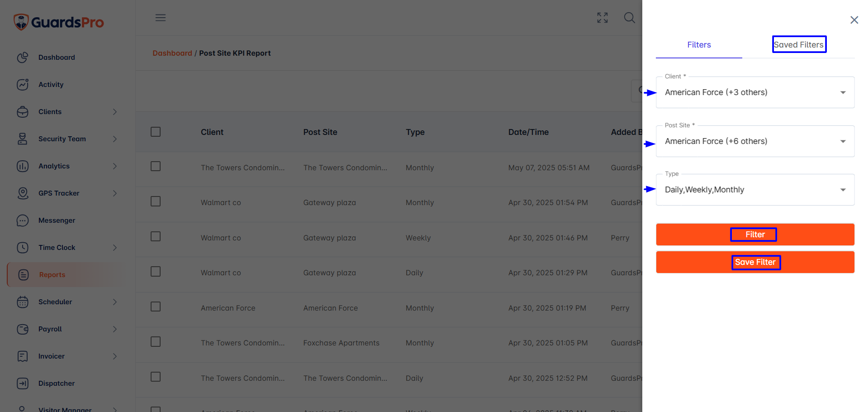Expand the Security Team submenu chevron

(115, 139)
